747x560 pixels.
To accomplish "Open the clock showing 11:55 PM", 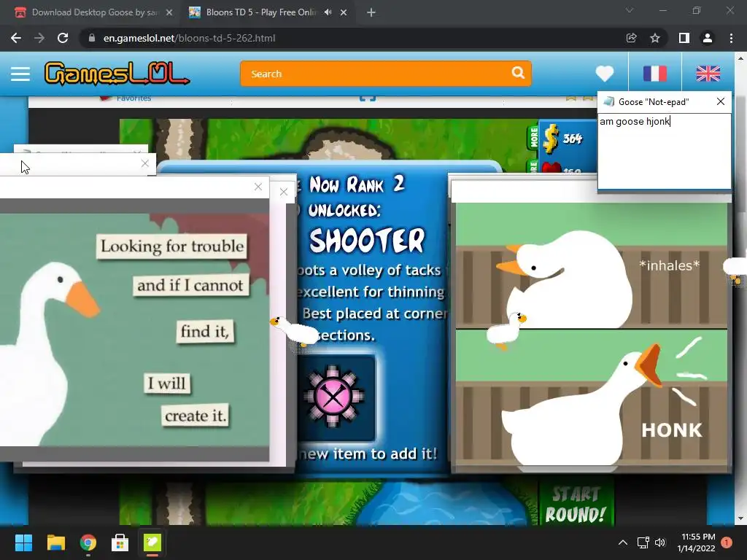I will pos(696,542).
